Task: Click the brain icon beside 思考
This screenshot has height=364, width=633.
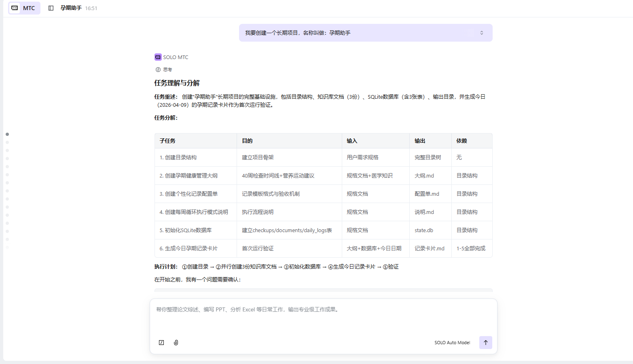Action: click(158, 70)
